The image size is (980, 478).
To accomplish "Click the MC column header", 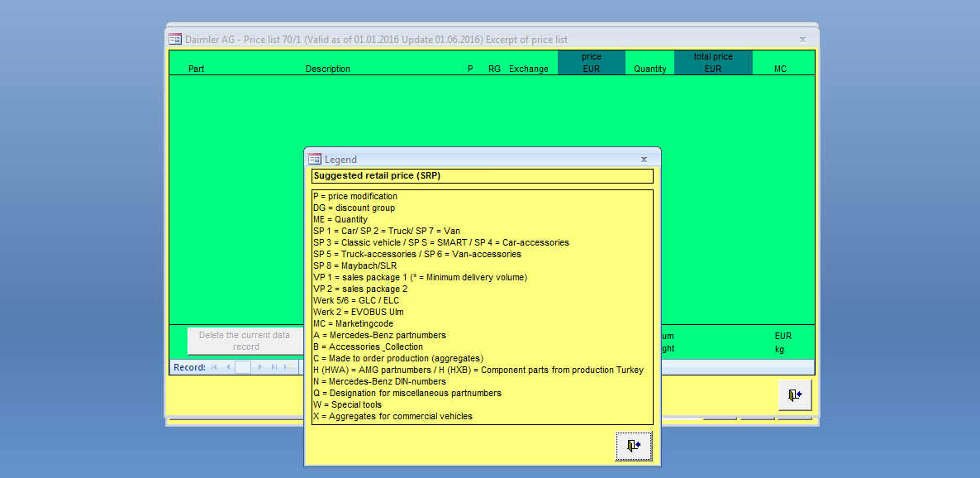I will tap(780, 69).
